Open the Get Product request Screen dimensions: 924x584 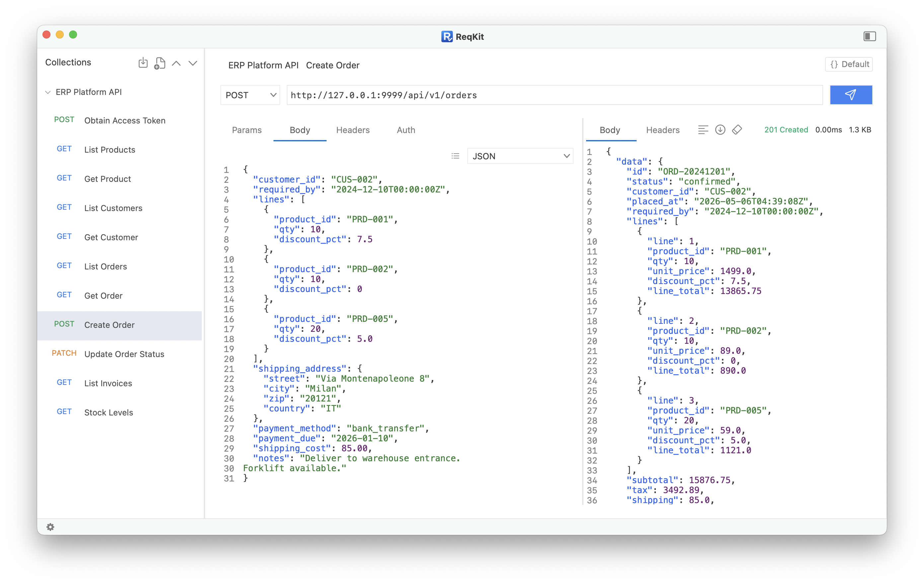click(120, 179)
